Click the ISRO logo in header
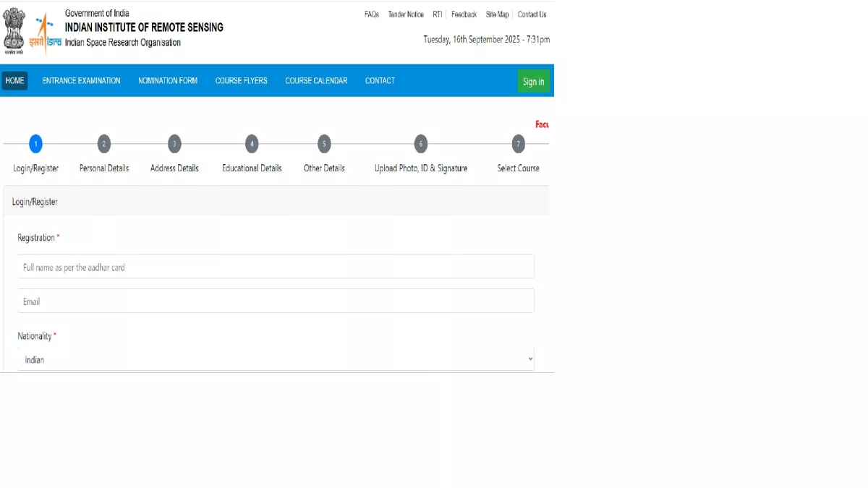This screenshot has height=488, width=868. coord(45,33)
